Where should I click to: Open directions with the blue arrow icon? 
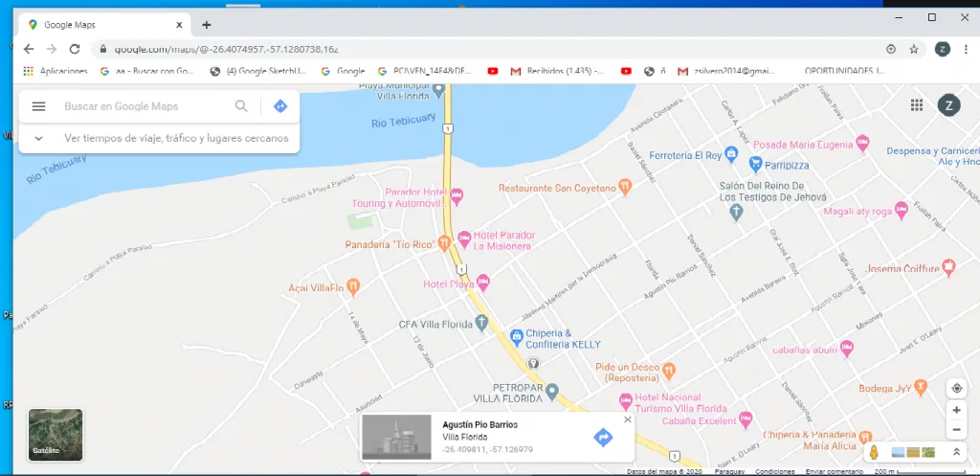click(280, 106)
